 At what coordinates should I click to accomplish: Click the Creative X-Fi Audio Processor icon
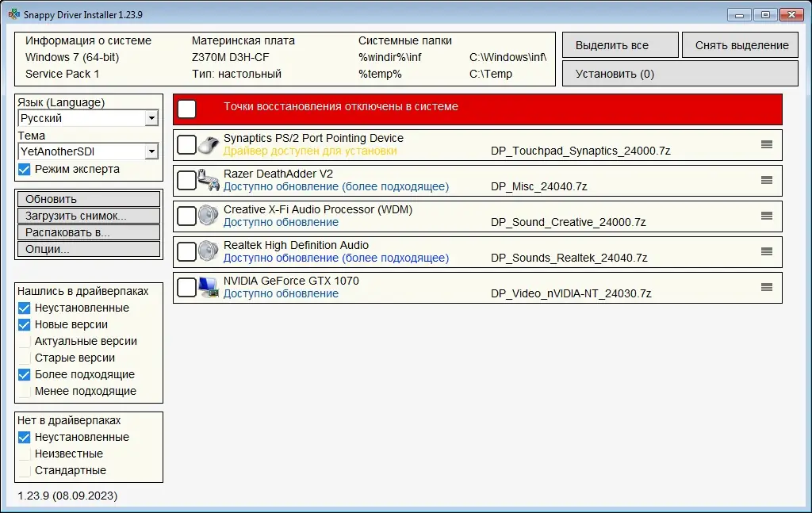click(x=207, y=216)
